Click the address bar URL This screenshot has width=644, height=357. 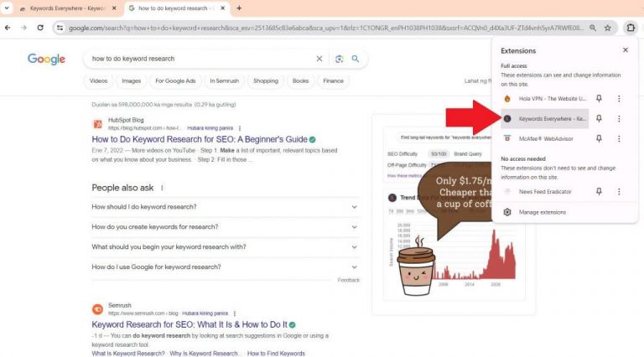(x=325, y=28)
